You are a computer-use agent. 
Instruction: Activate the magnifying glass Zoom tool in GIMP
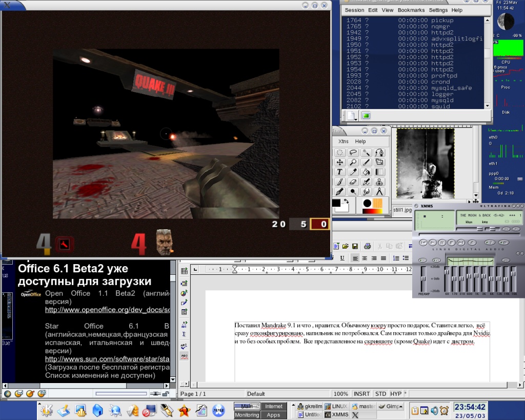pyautogui.click(x=353, y=163)
